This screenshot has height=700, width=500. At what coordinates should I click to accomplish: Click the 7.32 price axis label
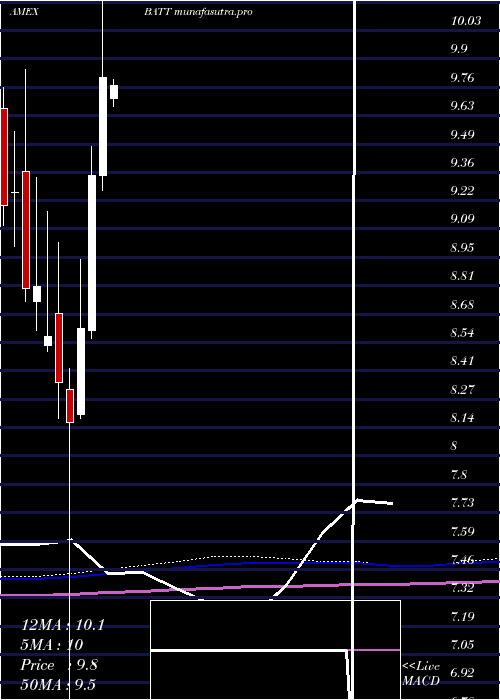tap(462, 588)
